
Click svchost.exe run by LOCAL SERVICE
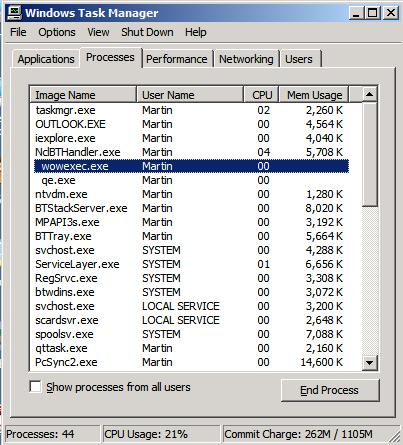point(192,306)
